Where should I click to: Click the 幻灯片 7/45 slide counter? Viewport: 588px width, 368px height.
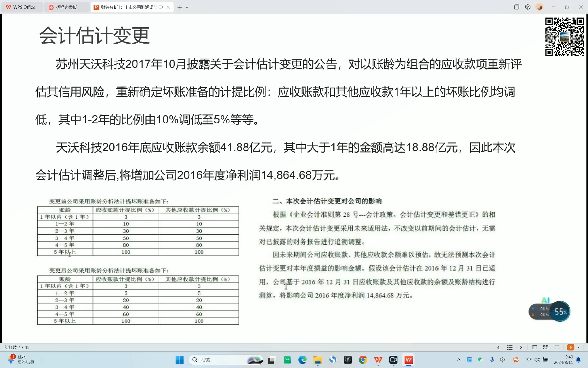tap(17, 347)
